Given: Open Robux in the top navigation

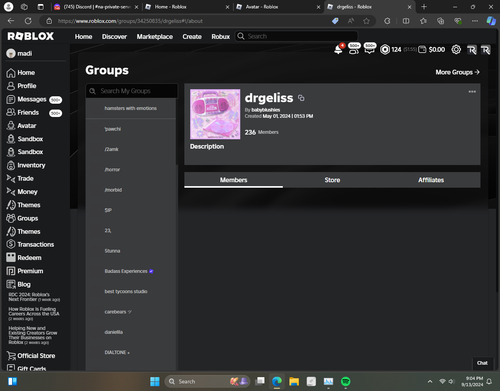Looking at the screenshot, I should [x=221, y=37].
